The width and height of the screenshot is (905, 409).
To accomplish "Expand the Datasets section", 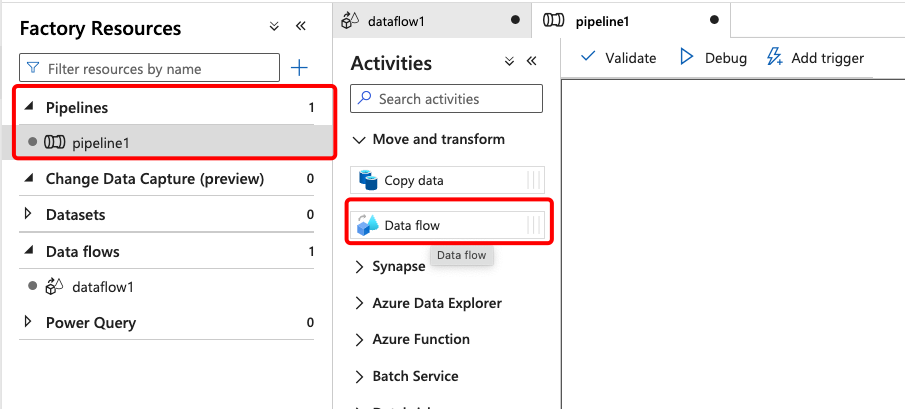I will click(28, 214).
